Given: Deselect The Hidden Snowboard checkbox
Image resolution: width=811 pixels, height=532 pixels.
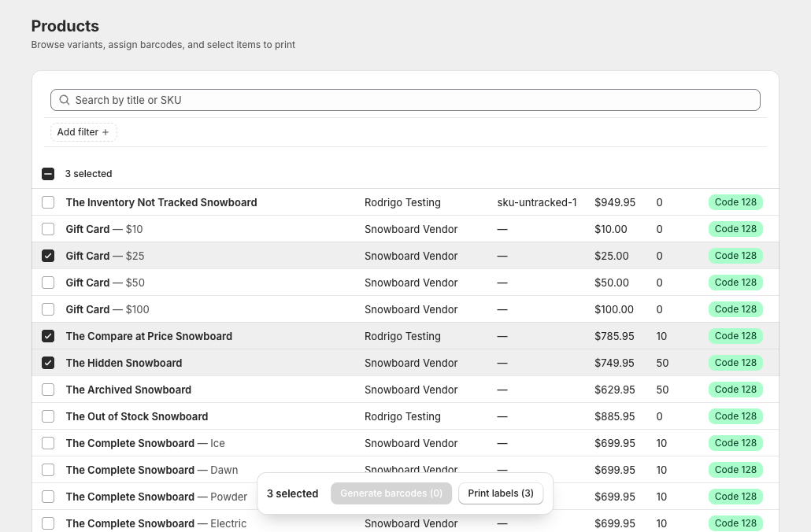Looking at the screenshot, I should (48, 363).
